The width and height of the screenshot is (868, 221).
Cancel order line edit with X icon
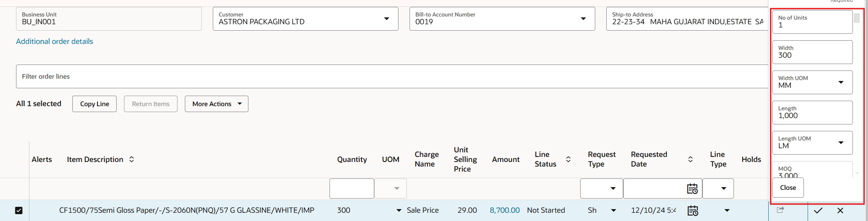(840, 210)
